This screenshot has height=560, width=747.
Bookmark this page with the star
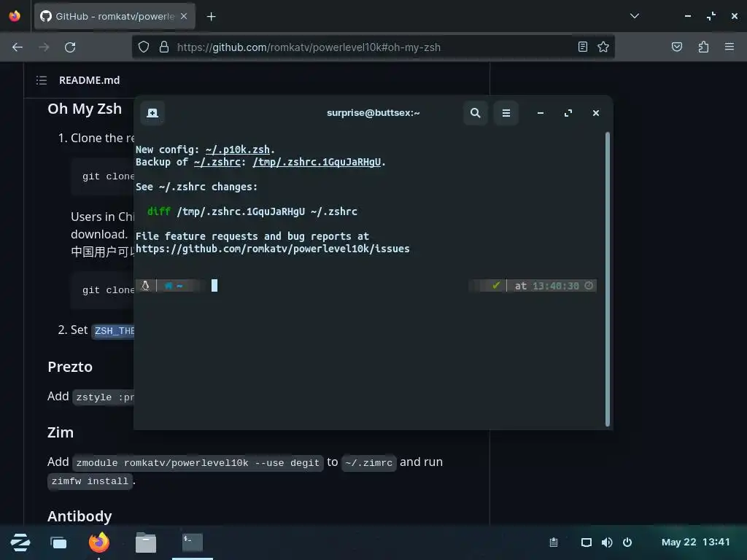tap(603, 47)
